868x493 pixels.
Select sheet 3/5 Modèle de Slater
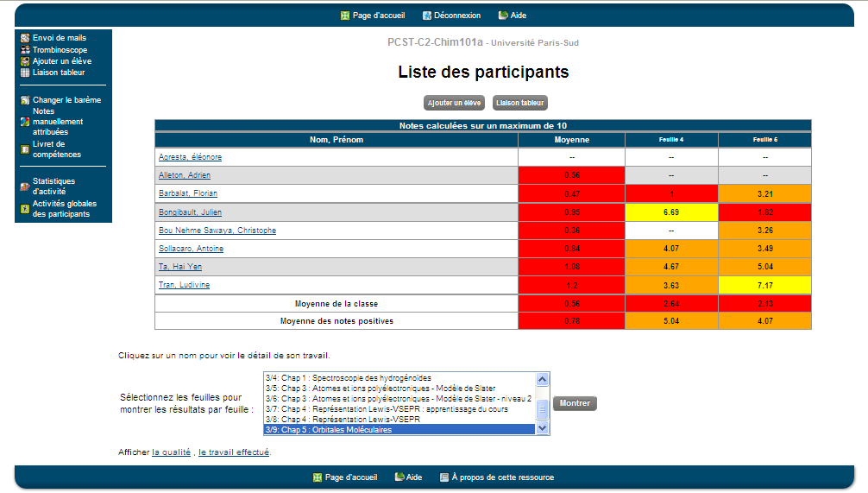(x=399, y=389)
